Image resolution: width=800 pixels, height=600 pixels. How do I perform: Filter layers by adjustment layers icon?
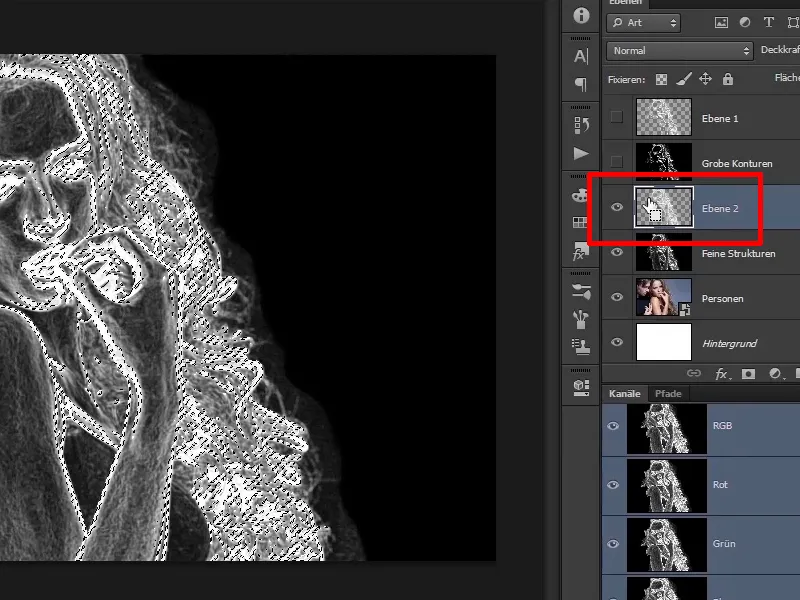[745, 22]
